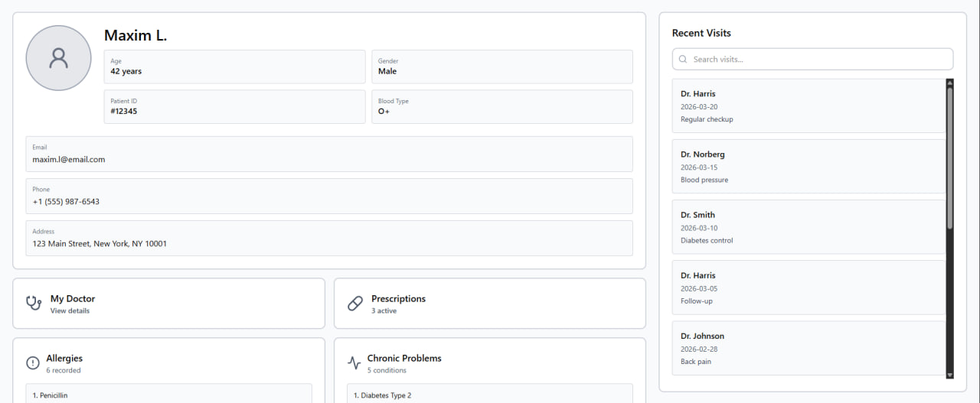The height and width of the screenshot is (403, 980).
Task: Click the Chronic Problems heading
Action: pyautogui.click(x=404, y=358)
